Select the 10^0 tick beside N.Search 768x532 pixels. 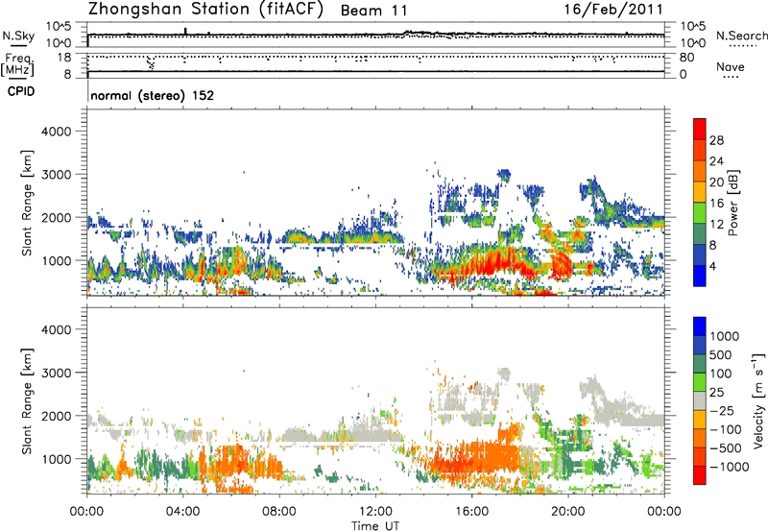693,43
